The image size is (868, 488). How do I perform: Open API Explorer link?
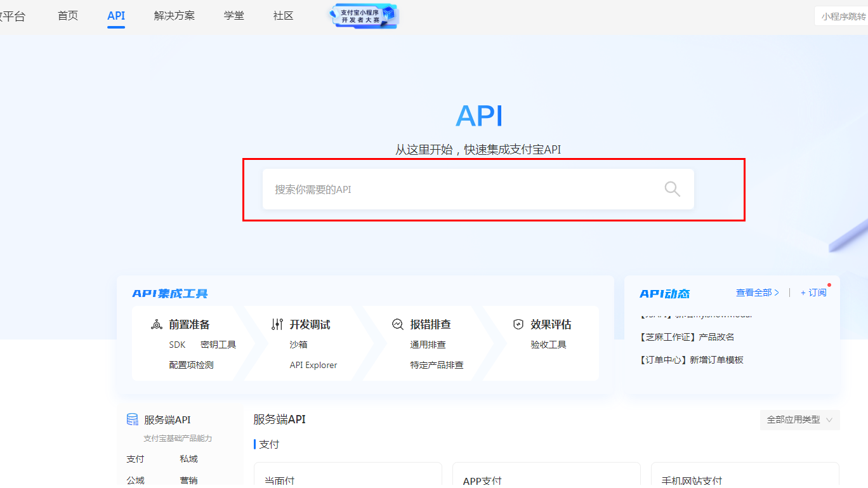tap(313, 365)
